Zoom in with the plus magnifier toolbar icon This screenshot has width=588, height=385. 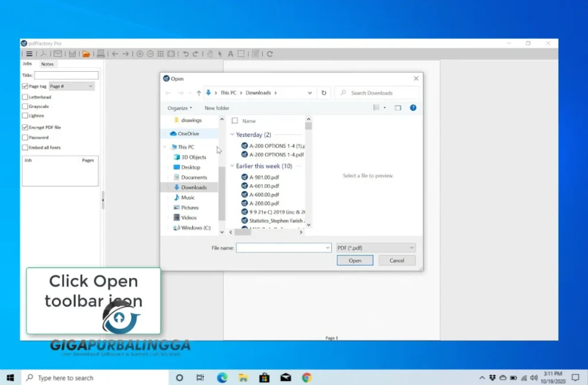click(138, 53)
